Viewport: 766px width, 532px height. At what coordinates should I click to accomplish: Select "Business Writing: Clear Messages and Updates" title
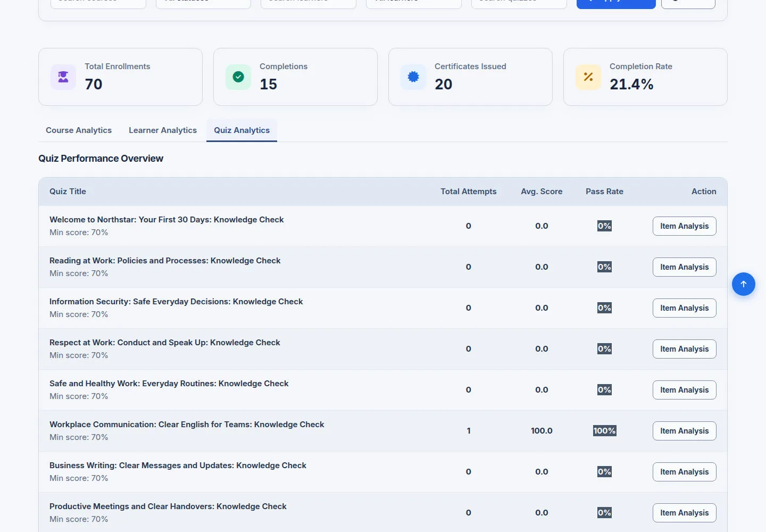[178, 465]
